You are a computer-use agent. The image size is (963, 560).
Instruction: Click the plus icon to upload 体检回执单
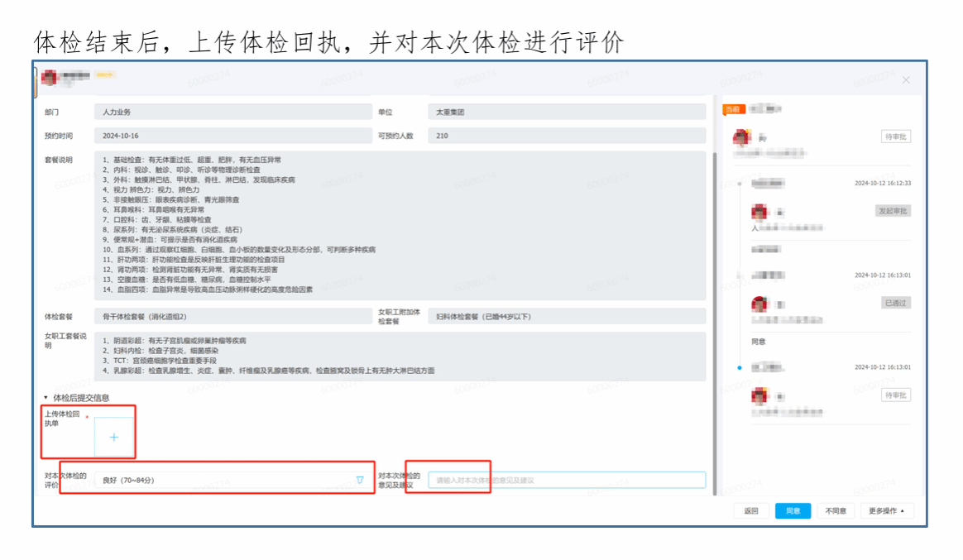(x=114, y=437)
